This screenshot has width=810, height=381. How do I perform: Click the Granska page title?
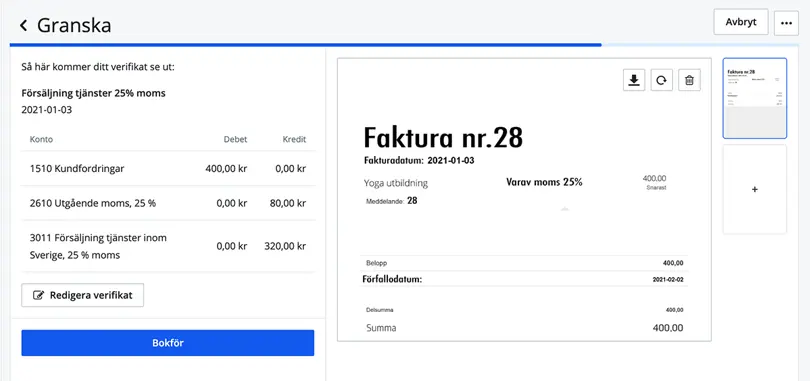(74, 25)
